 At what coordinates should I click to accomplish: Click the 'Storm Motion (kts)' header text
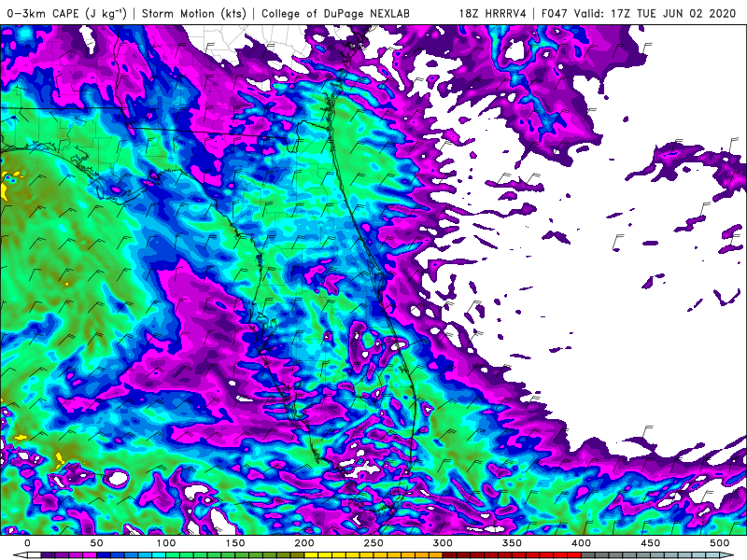coord(194,13)
